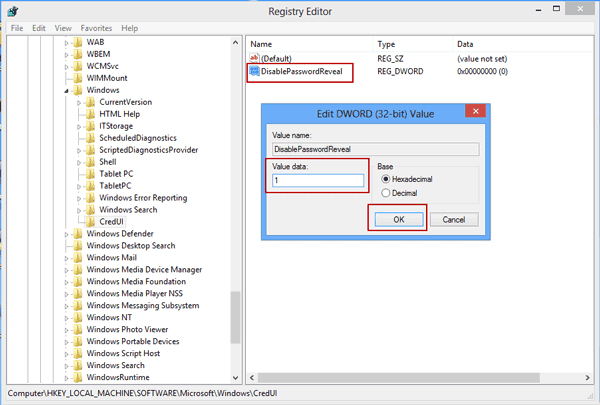Click the WCMSvc folder icon
The image size is (600, 405).
(x=78, y=66)
